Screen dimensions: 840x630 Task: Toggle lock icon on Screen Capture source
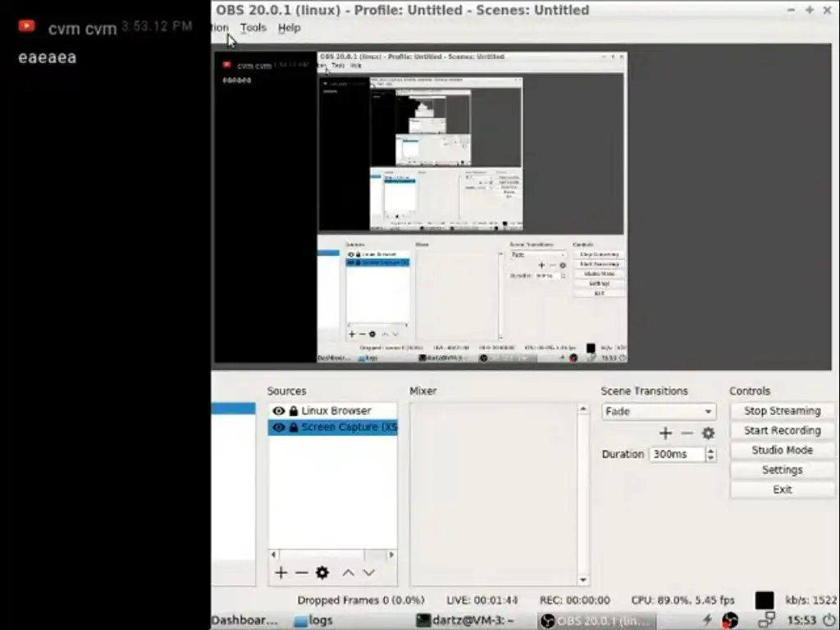click(x=294, y=427)
